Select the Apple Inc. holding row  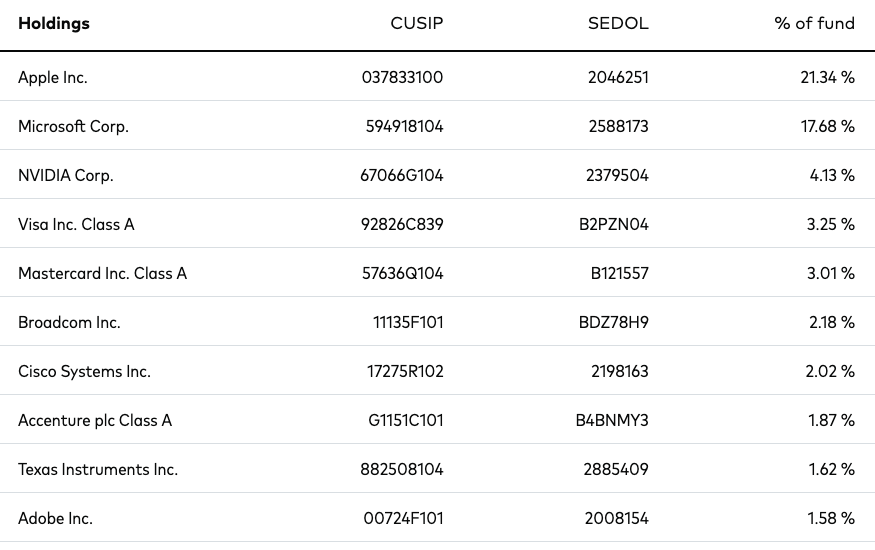pyautogui.click(x=438, y=76)
